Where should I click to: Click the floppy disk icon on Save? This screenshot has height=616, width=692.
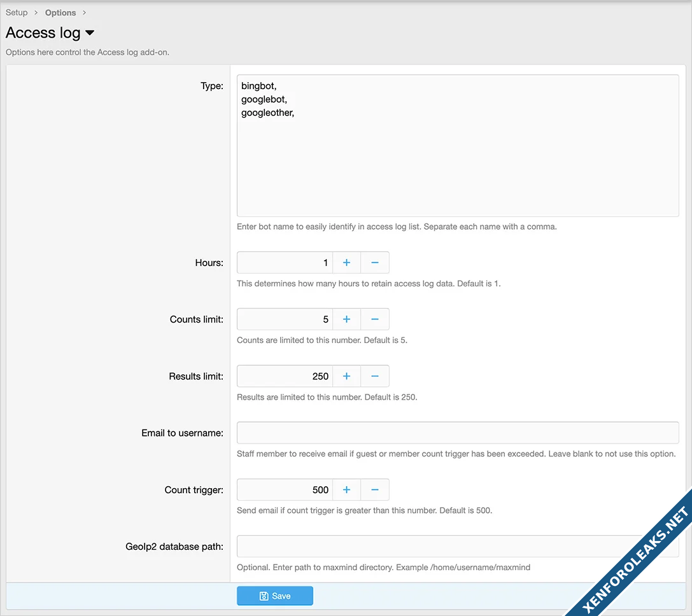(x=264, y=596)
